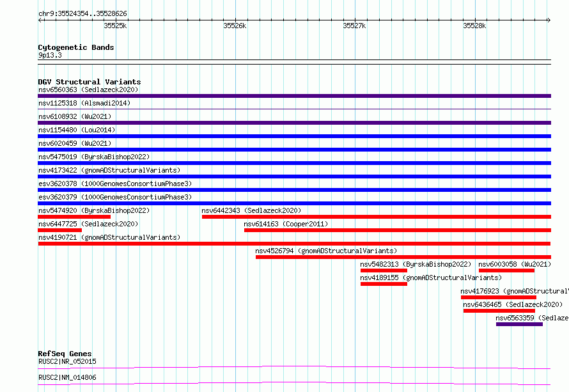This screenshot has height=392, width=569.
Task: Open the nsv1154480 (Lou2014) variant label
Action: [x=77, y=130]
